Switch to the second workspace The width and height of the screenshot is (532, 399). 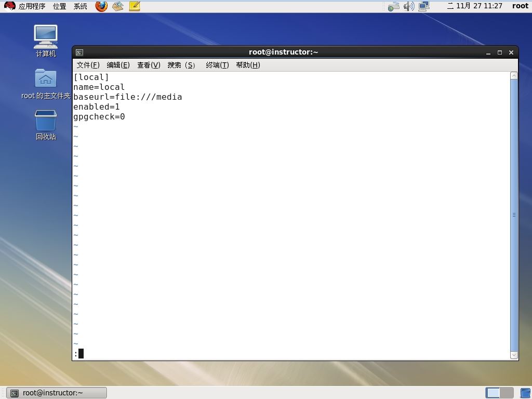[507, 393]
